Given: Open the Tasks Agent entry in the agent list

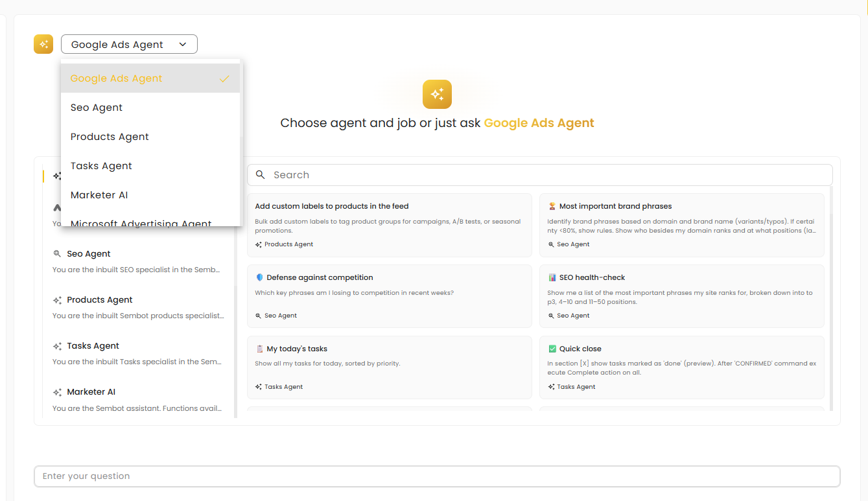Looking at the screenshot, I should pos(137,354).
